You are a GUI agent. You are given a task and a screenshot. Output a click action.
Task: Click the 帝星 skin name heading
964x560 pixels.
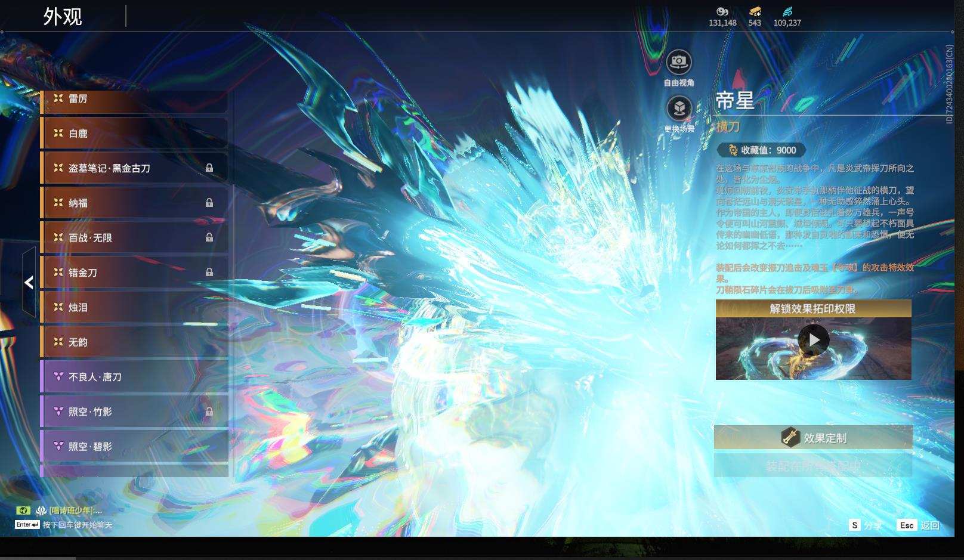(735, 100)
